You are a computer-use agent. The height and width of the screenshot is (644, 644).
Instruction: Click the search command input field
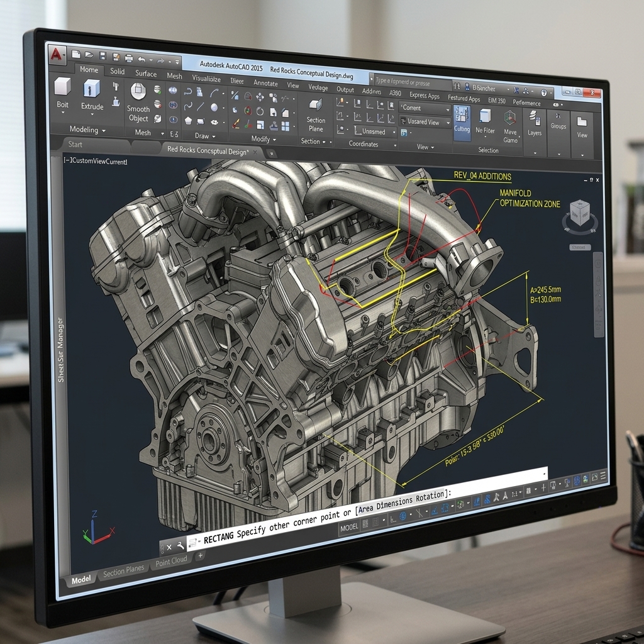pos(411,82)
